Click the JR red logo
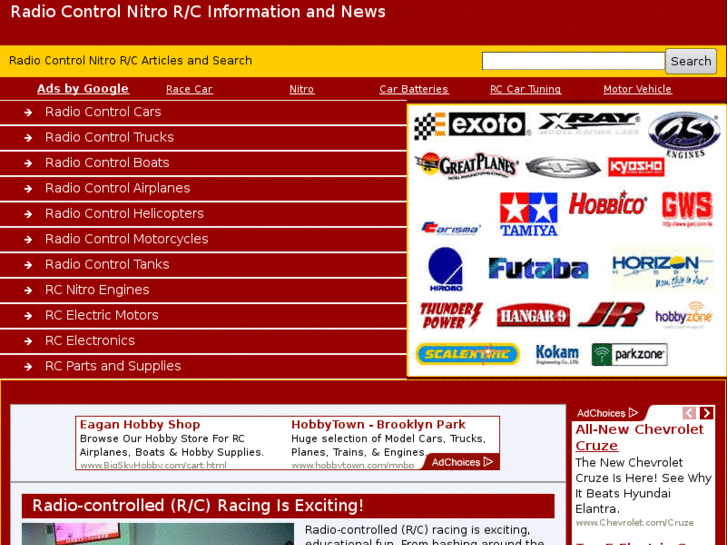Screen dimensions: 727x545 (611, 314)
